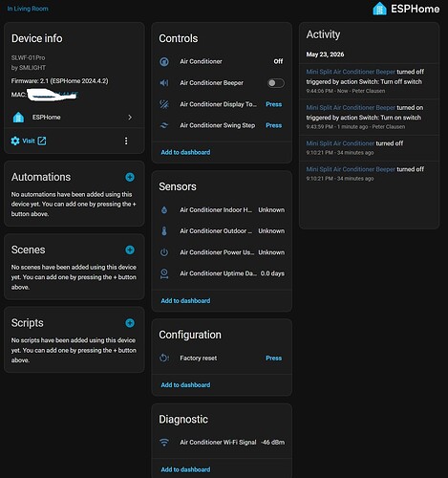Click the ESPHome logo icon at top right

[379, 9]
